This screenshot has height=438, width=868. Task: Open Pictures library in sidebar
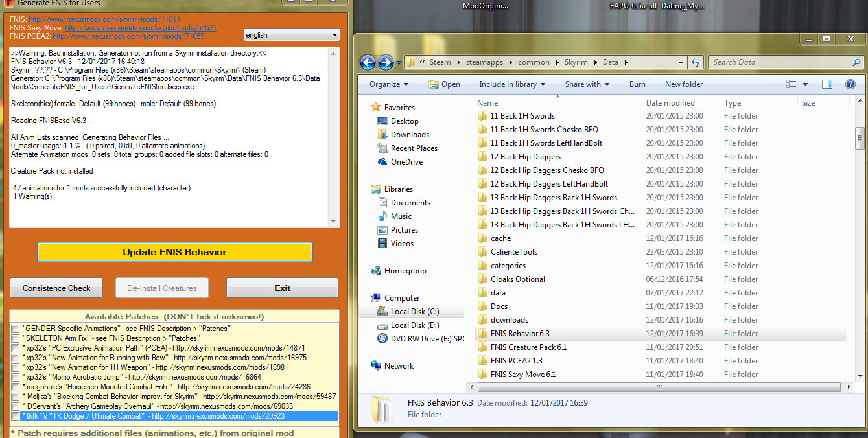point(405,230)
